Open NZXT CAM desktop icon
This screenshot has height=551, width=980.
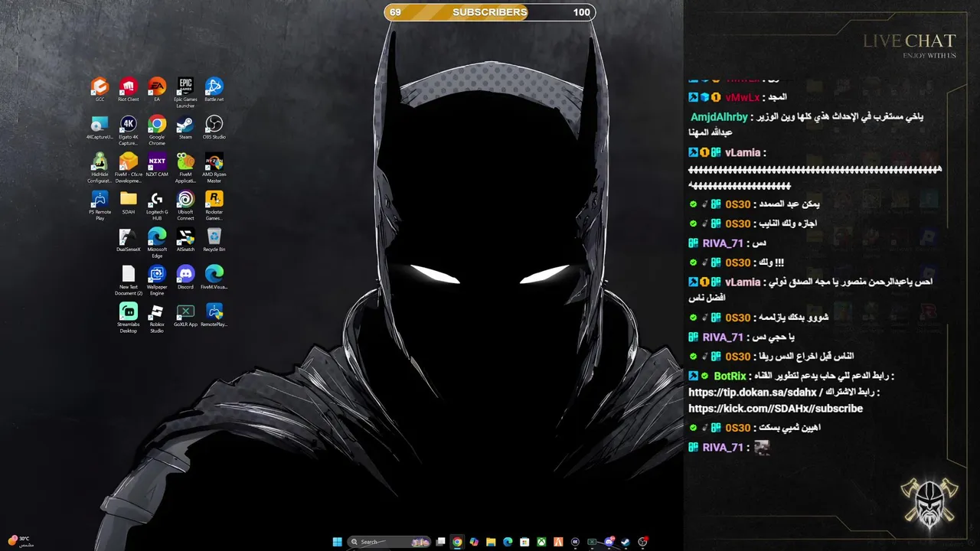[x=157, y=165]
